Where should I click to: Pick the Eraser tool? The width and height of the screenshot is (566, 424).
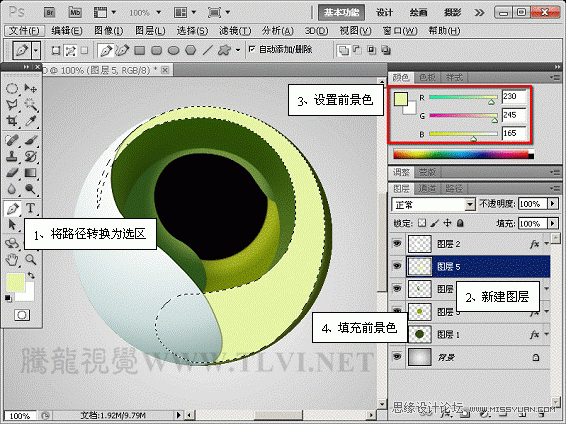(x=12, y=172)
